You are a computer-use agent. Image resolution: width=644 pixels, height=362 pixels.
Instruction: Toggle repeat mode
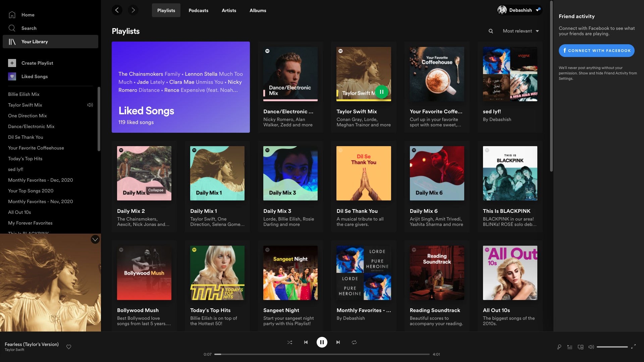[354, 342]
